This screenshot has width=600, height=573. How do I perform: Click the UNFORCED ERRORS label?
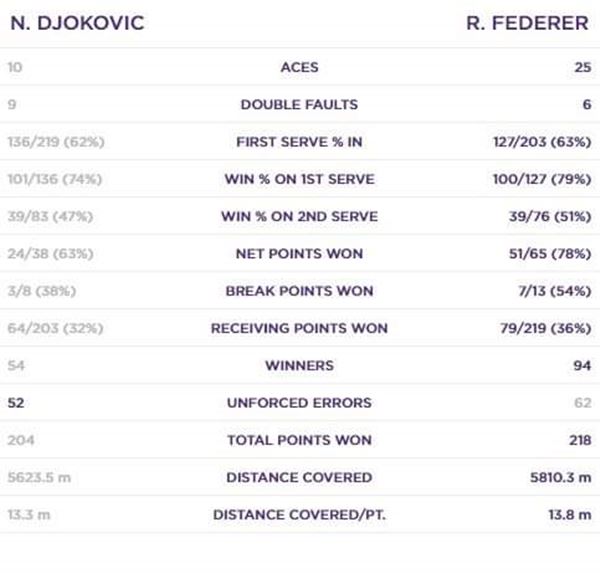(x=299, y=403)
